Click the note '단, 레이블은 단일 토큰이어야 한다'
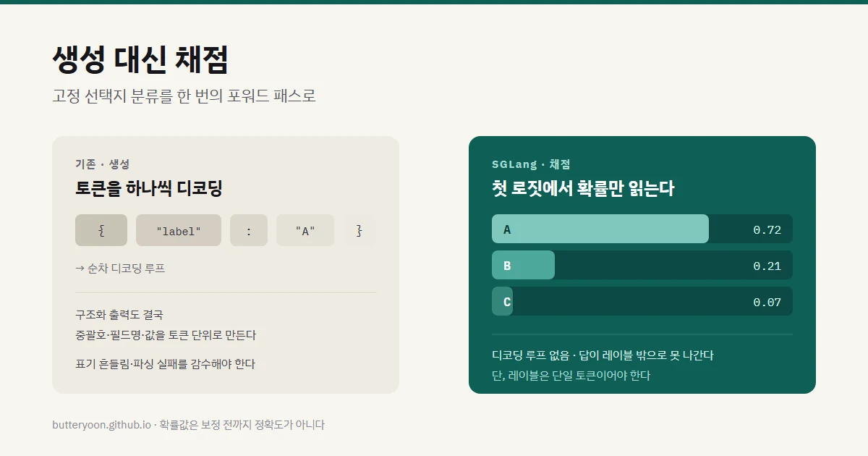The image size is (868, 456). click(x=571, y=376)
